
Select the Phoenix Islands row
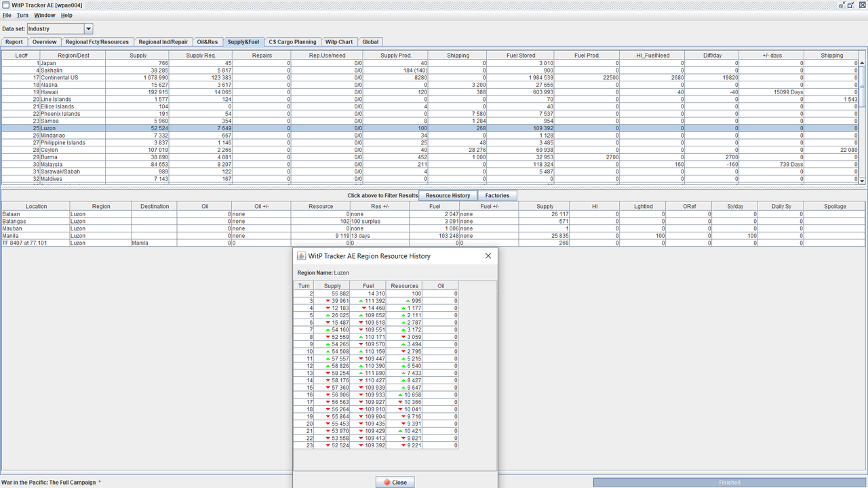(430, 114)
